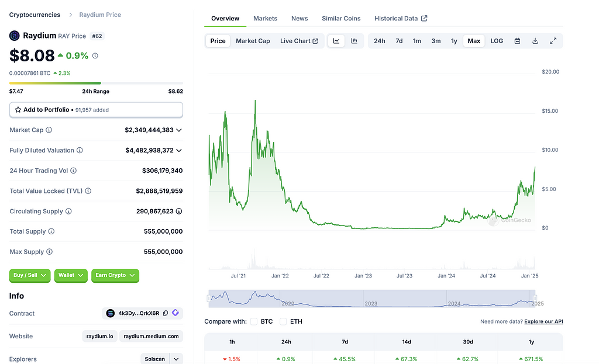The width and height of the screenshot is (599, 364).
Task: Click Market Cap info icon
Action: [49, 130]
